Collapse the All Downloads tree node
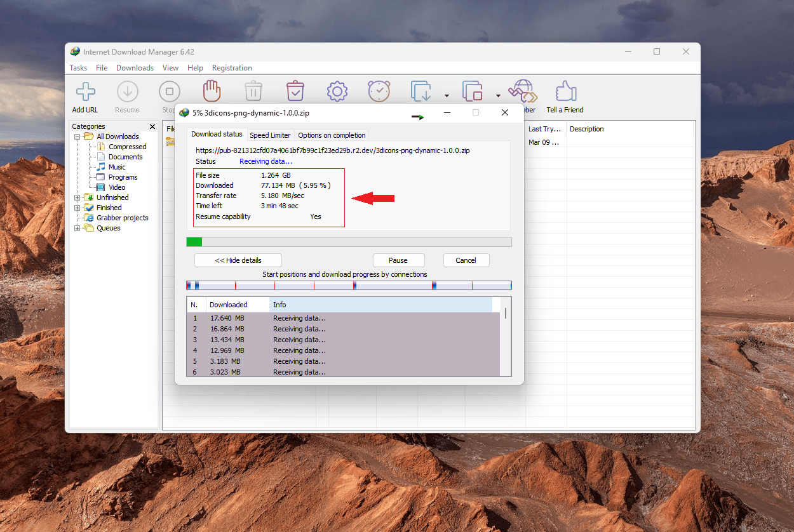 tap(78, 136)
